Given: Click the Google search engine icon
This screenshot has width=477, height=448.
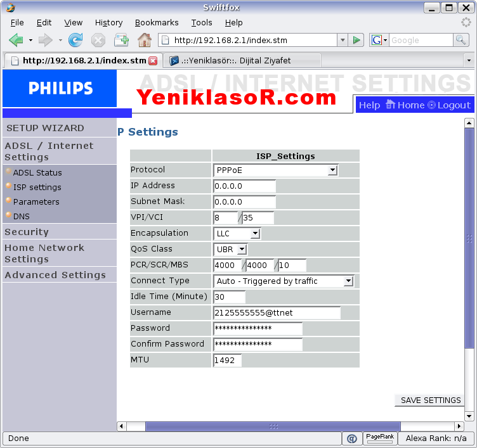Looking at the screenshot, I should pyautogui.click(x=378, y=40).
